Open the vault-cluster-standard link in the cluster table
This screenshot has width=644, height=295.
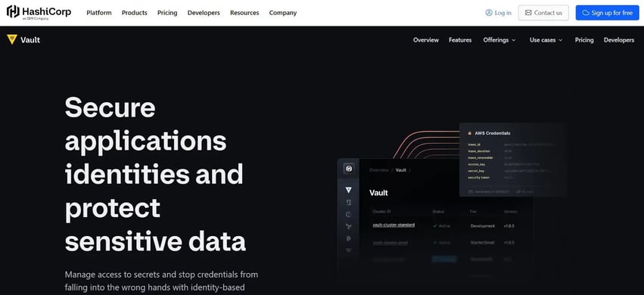pyautogui.click(x=394, y=225)
